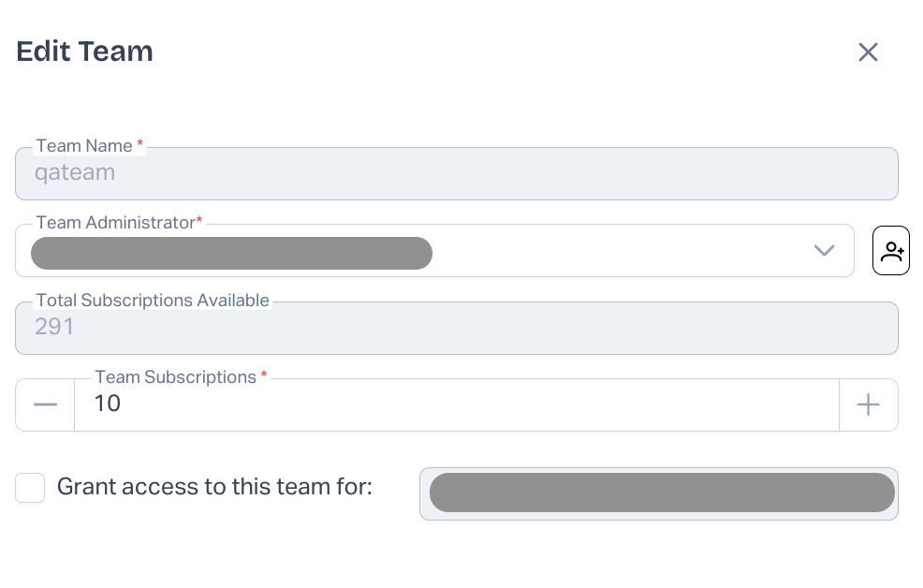Viewport: 923px width, 588px height.
Task: Click the Total Subscriptions Available label
Action: point(153,301)
